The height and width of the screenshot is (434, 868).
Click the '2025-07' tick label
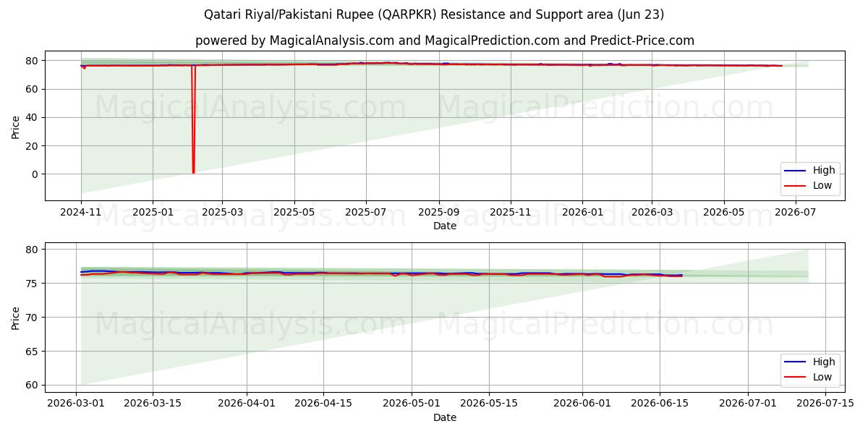click(365, 212)
